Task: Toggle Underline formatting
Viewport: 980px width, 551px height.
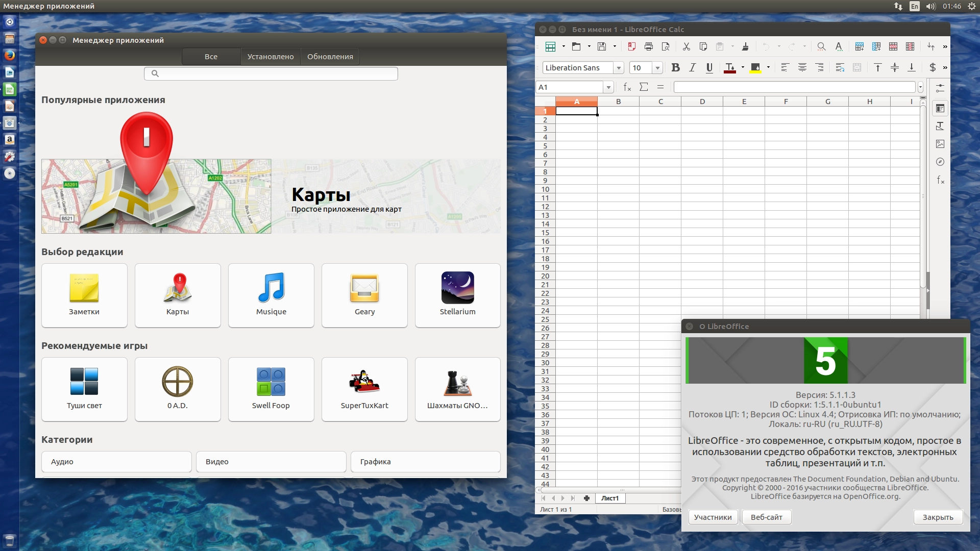Action: click(709, 67)
